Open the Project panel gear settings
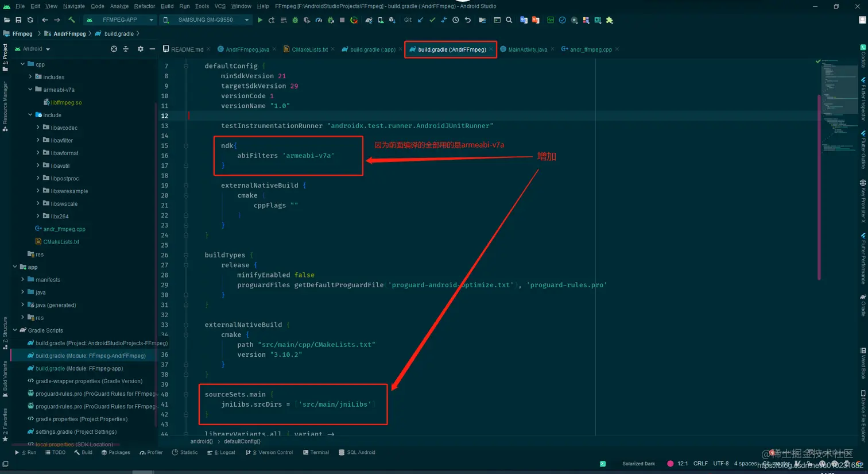This screenshot has height=474, width=868. pyautogui.click(x=141, y=49)
